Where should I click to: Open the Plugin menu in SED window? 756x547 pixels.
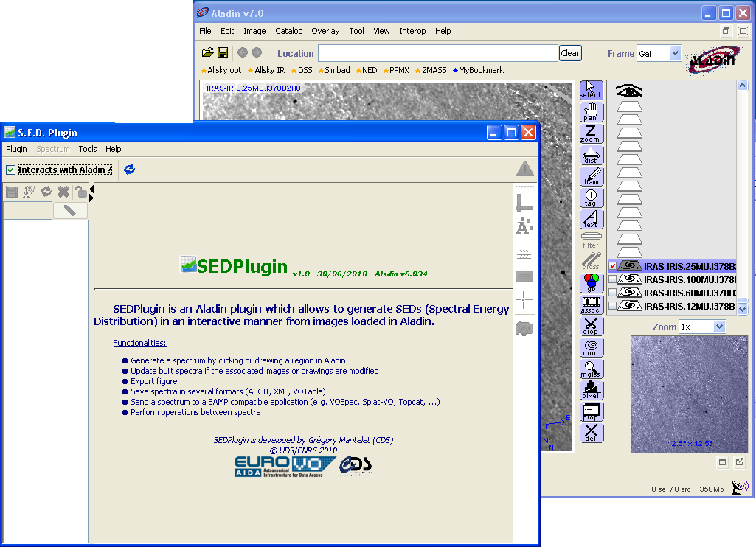click(16, 150)
